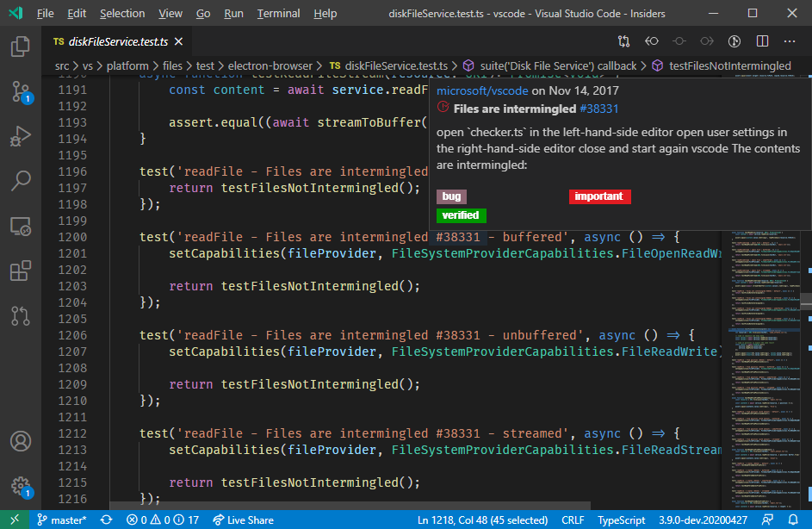Screen dimensions: 812x529
Task: Click the notifications bell in the status bar
Action: 794,520
